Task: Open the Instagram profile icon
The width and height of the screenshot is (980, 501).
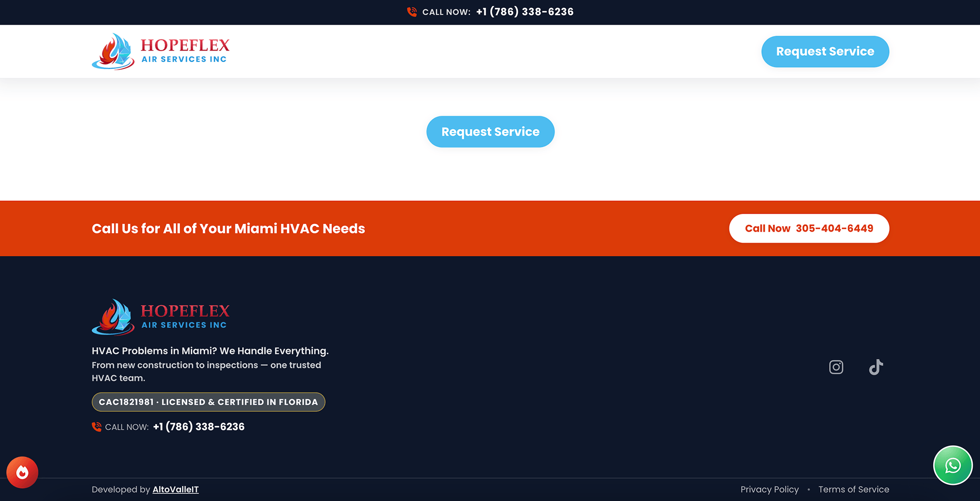Action: pos(836,367)
